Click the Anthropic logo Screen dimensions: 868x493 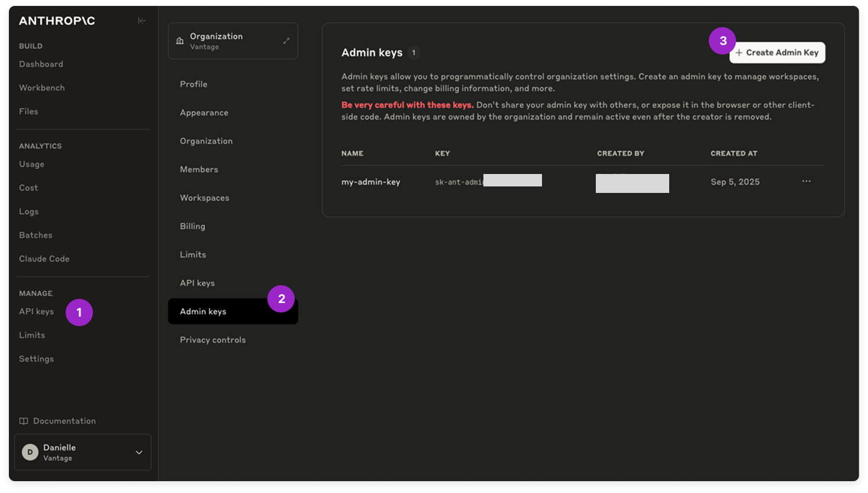57,21
